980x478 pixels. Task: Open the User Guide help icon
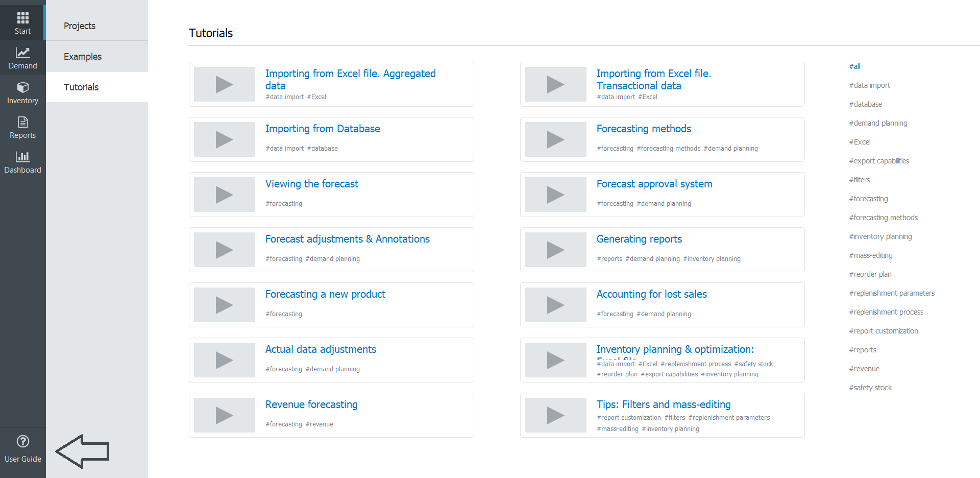coord(22,442)
